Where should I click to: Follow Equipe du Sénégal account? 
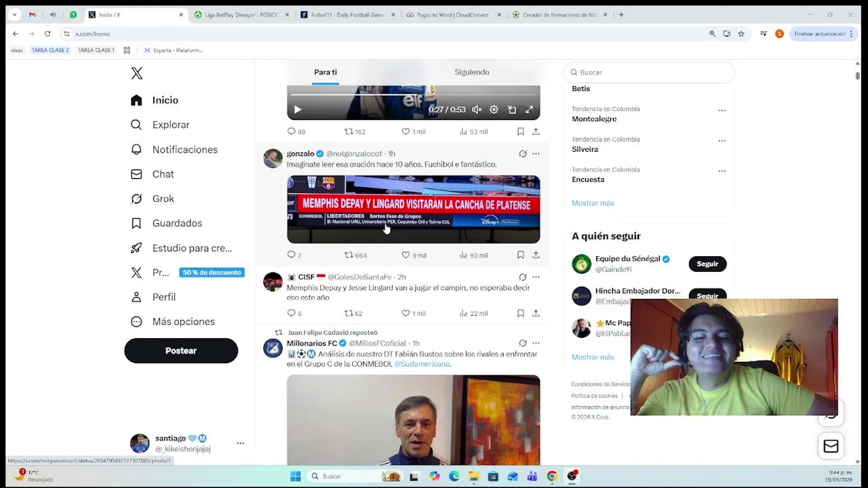(707, 264)
